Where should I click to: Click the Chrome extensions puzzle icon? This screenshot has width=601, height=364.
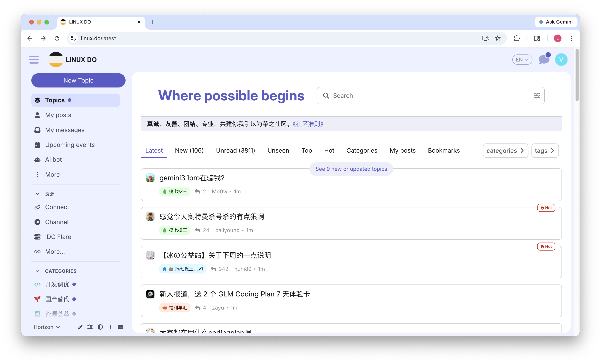[517, 38]
